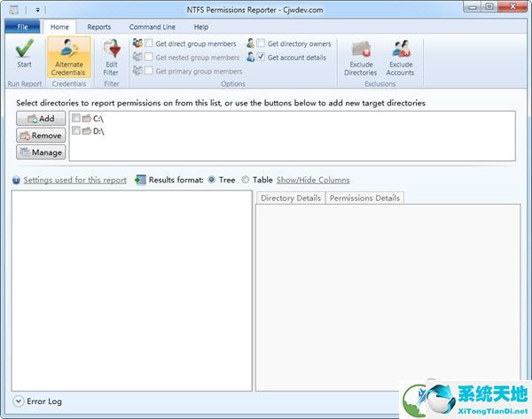
Task: Open the Edit Filter funnel tool
Action: pyautogui.click(x=112, y=58)
